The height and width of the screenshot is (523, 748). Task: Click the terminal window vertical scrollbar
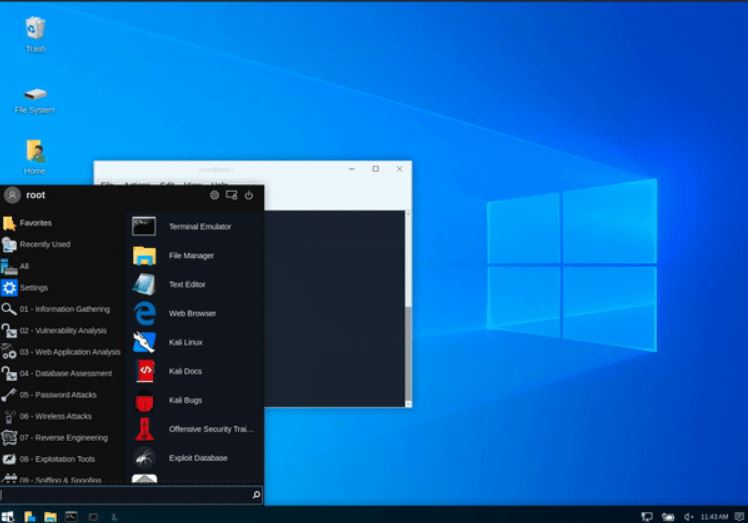408,309
